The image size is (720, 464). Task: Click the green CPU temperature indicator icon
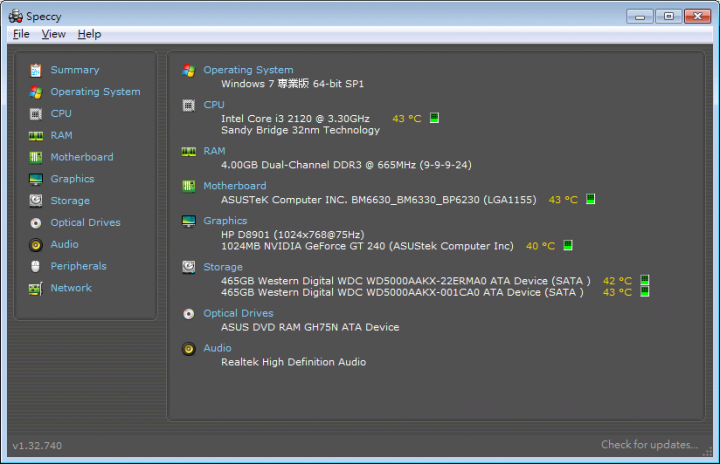click(x=434, y=118)
